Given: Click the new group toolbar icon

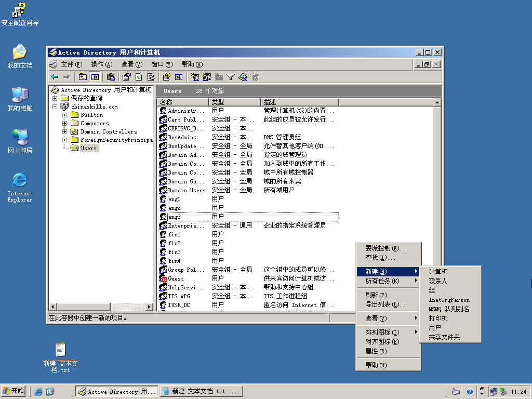Looking at the screenshot, I should point(207,77).
